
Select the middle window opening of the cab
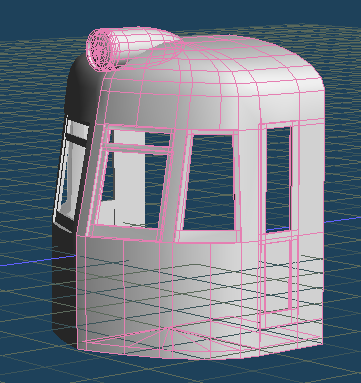(x=210, y=182)
